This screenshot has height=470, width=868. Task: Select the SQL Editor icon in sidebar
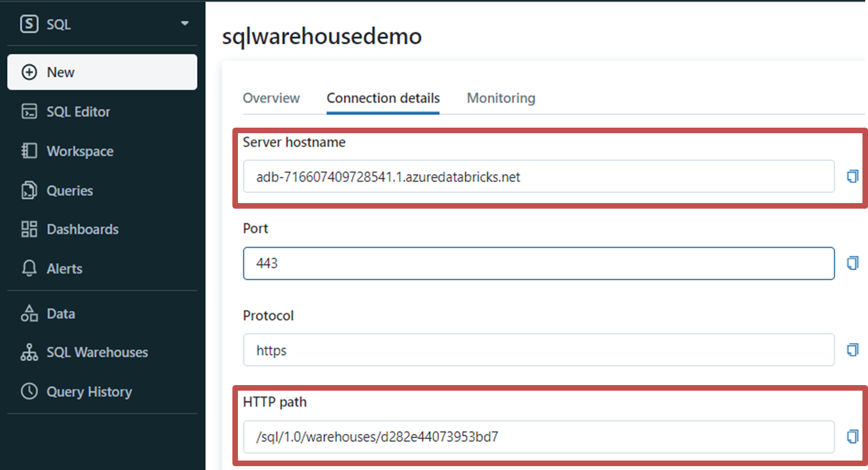29,112
